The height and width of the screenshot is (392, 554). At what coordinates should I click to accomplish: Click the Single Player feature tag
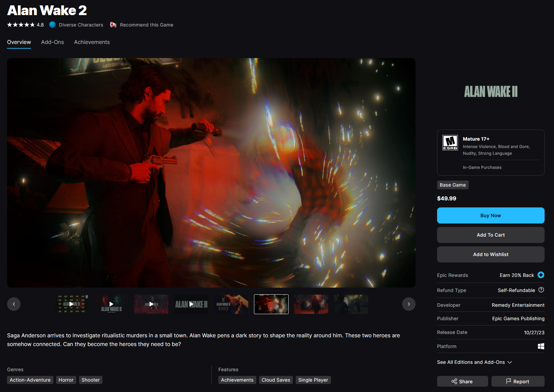313,380
